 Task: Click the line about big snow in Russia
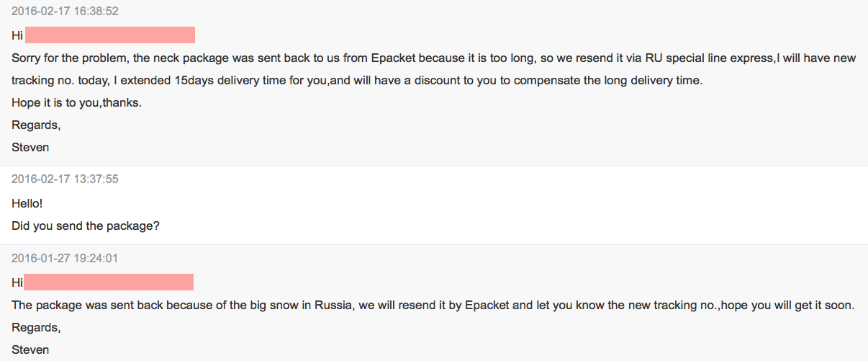tap(433, 305)
